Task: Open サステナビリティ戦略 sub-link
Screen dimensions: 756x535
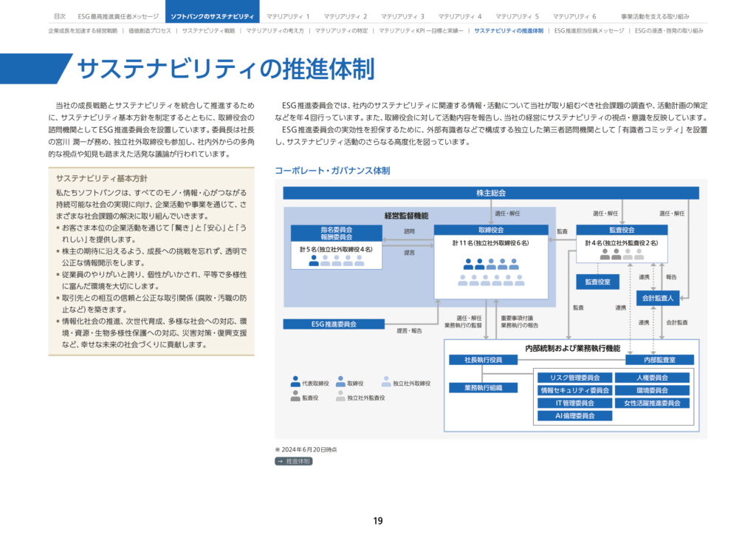Action: pos(208,30)
